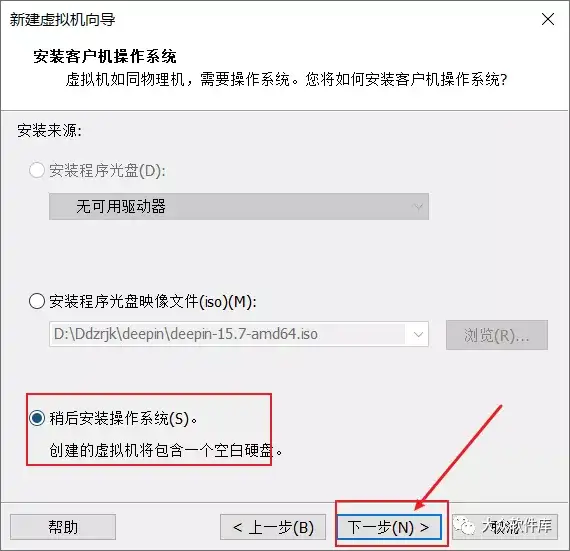
Task: Open the 无可用驱动器 drive dropdown
Action: tap(239, 206)
